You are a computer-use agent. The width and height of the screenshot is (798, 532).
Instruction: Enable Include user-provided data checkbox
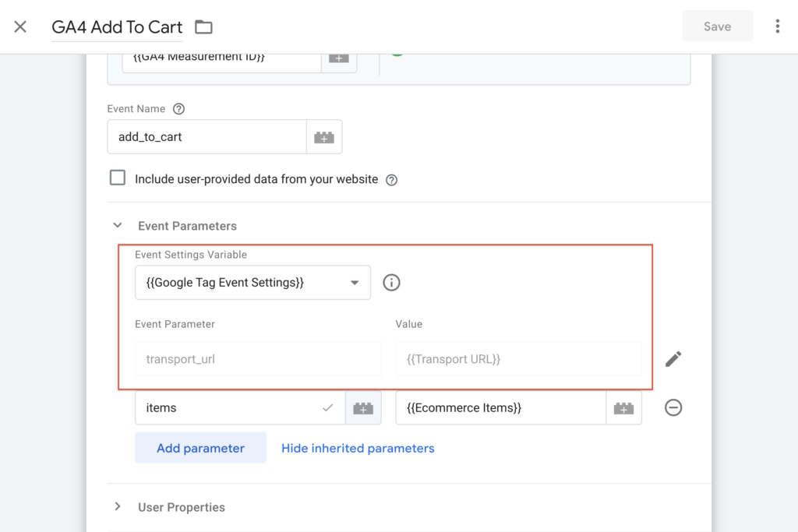click(x=118, y=178)
